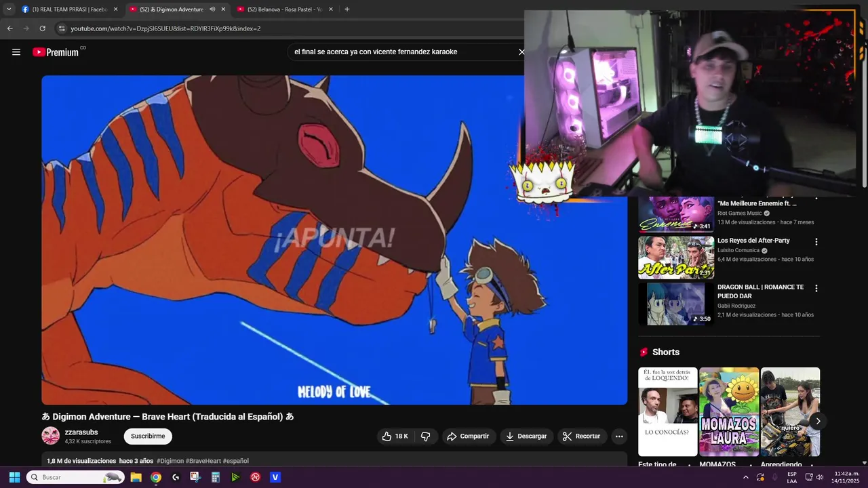868x488 pixels.
Task: Open the blue V taskbar app
Action: coord(275,477)
